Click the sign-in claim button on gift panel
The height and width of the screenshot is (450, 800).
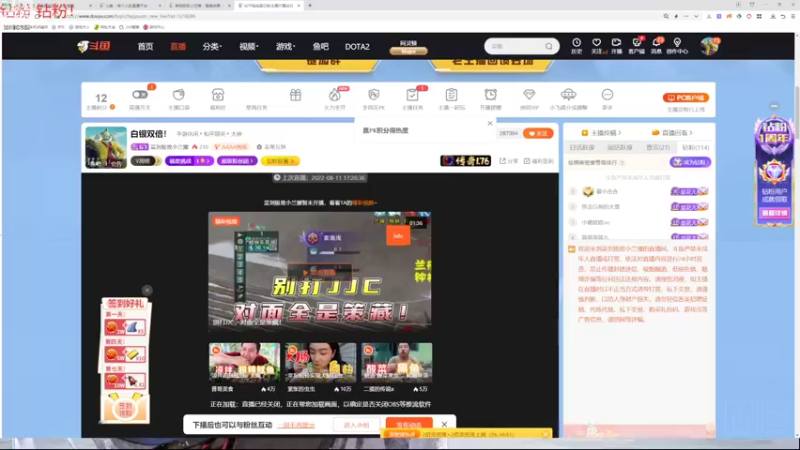pos(125,409)
